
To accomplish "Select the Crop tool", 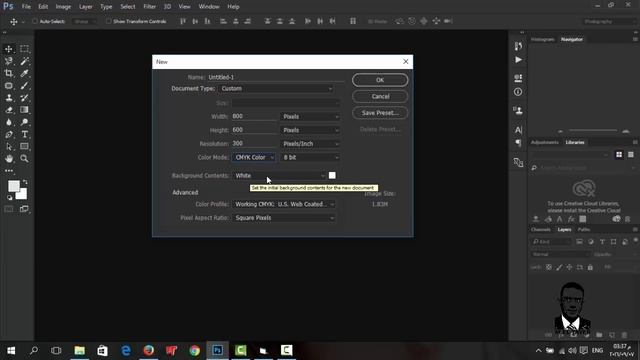I will click(x=9, y=73).
